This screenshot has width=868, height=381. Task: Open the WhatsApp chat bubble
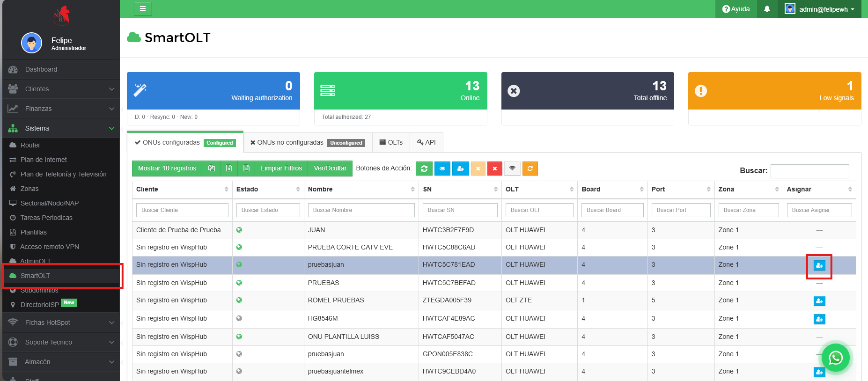coord(836,358)
